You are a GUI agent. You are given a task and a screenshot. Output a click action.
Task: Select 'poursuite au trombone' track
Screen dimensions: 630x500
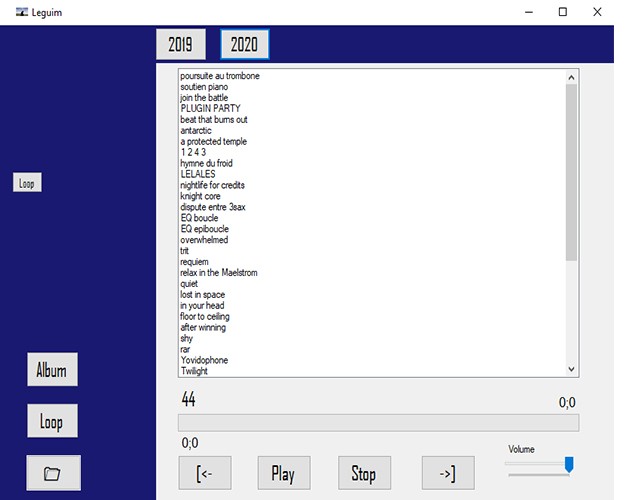pos(219,76)
